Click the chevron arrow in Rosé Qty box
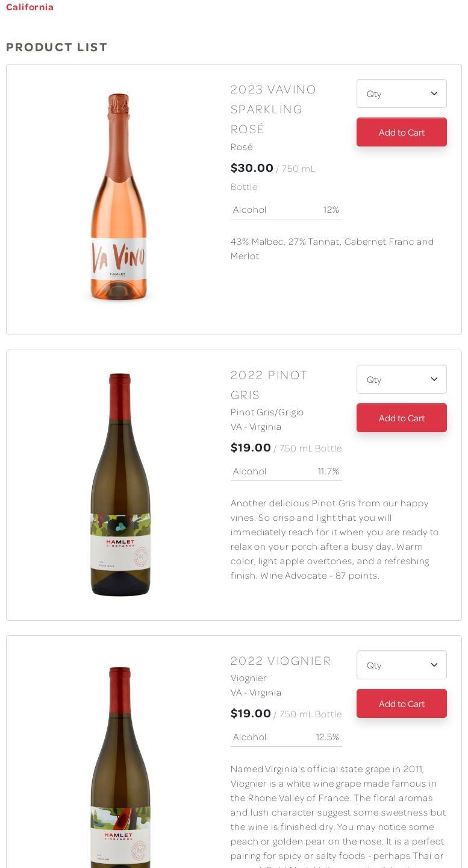Image resolution: width=468 pixels, height=868 pixels. pos(434,93)
